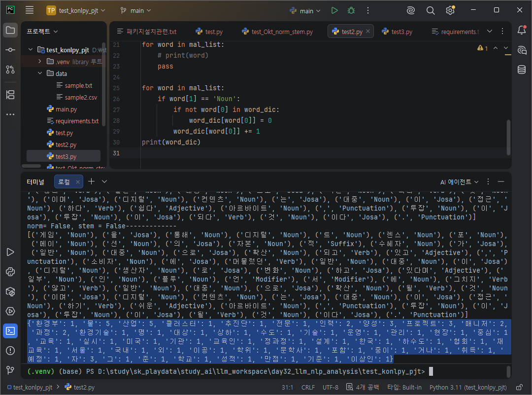Viewport: 532px width, 395px height.
Task: Open the Structure tool window
Action: click(10, 95)
